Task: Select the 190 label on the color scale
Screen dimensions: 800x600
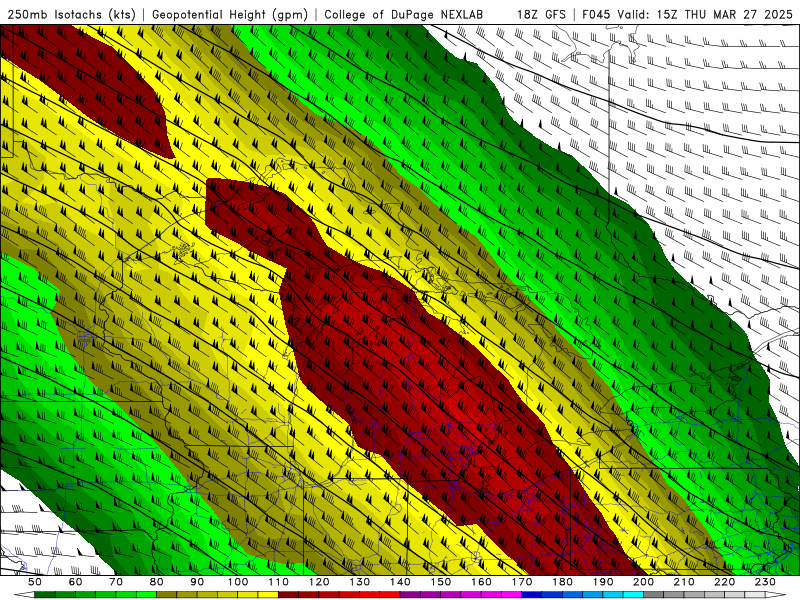Action: coord(603,582)
